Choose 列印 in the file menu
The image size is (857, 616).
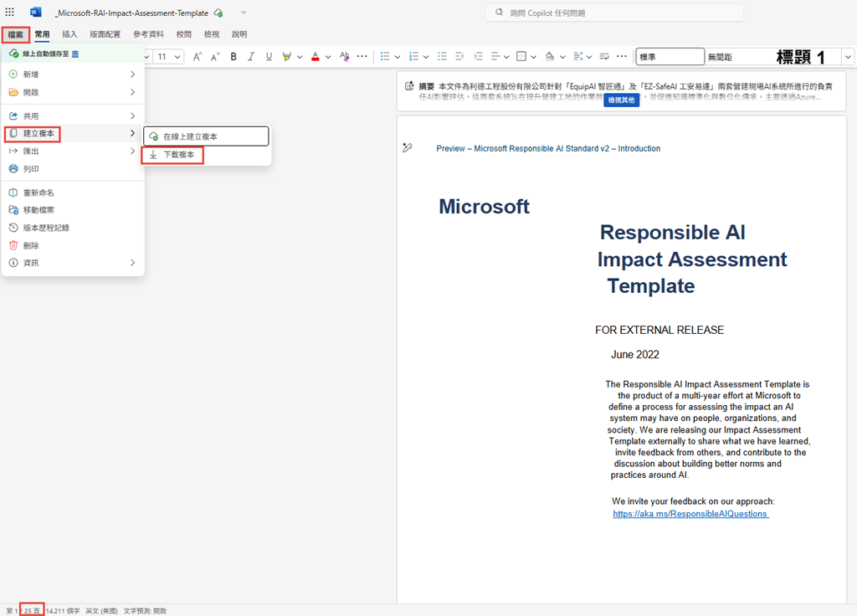pyautogui.click(x=73, y=169)
